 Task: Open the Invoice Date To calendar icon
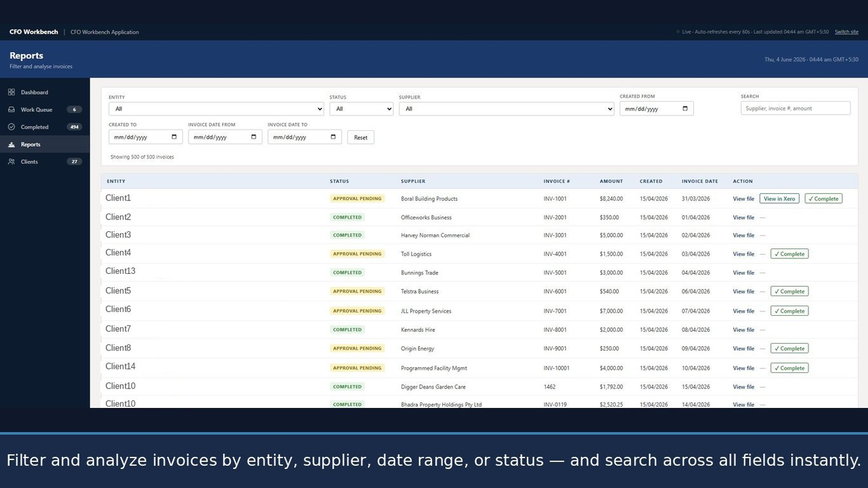(x=333, y=137)
